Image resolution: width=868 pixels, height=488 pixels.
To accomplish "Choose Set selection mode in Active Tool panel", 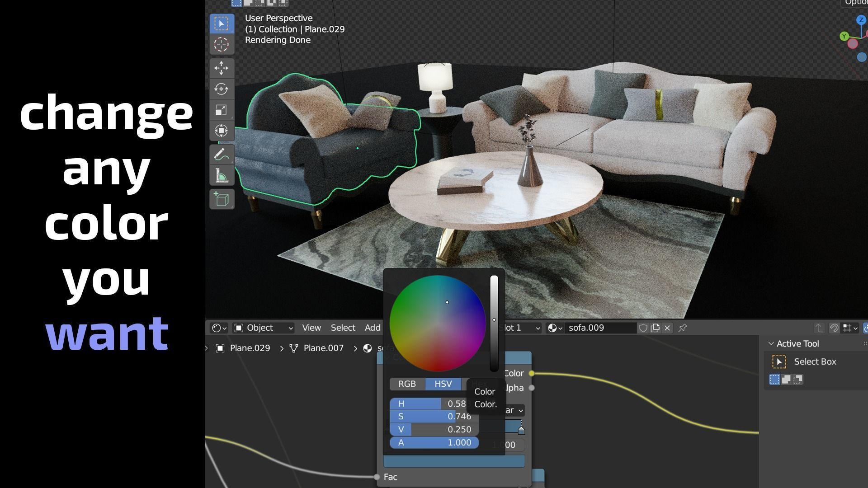I will coord(774,380).
